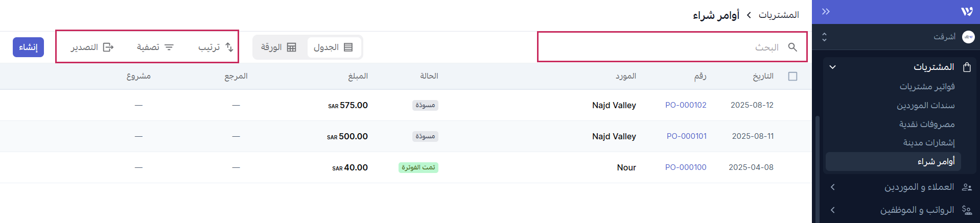Click the sort arrows icon
980x223 pixels.
click(229, 47)
